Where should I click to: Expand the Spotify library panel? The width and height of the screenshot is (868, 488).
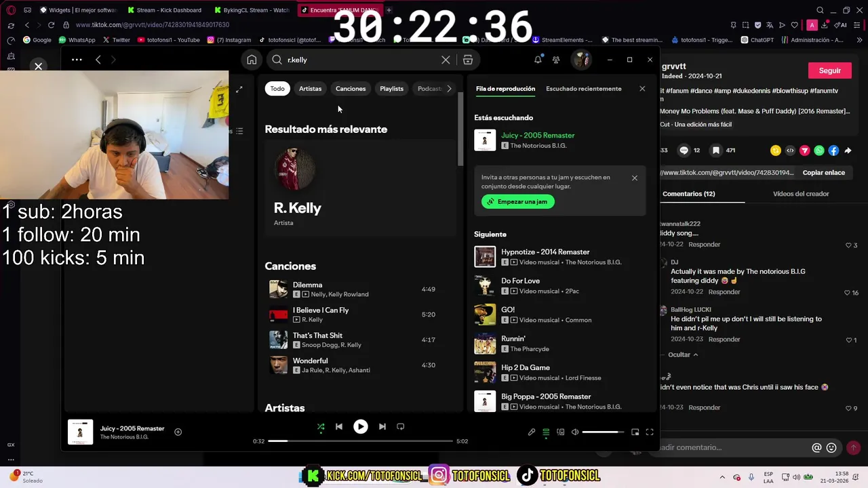[x=239, y=89]
